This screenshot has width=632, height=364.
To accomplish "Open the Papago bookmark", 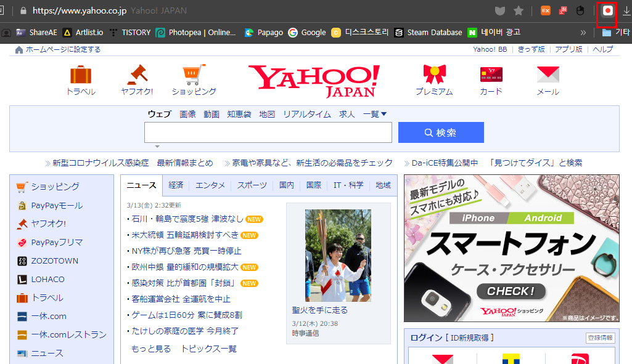I will pos(264,33).
